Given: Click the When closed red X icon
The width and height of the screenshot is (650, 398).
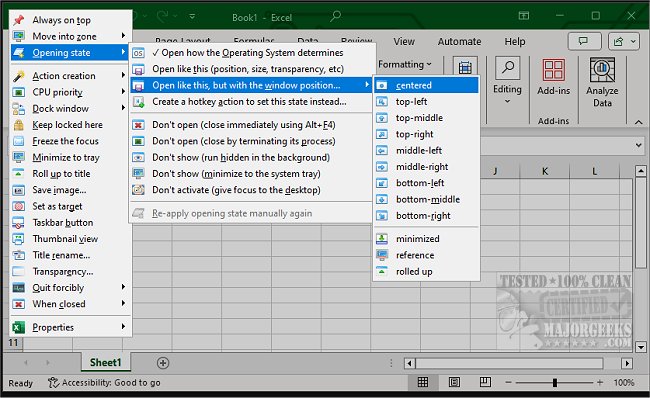Looking at the screenshot, I should click(19, 304).
